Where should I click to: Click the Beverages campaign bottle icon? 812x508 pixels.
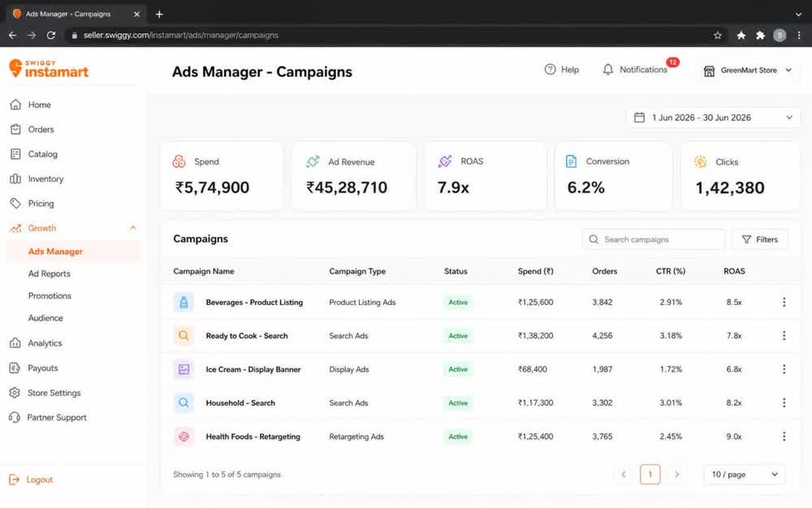184,302
